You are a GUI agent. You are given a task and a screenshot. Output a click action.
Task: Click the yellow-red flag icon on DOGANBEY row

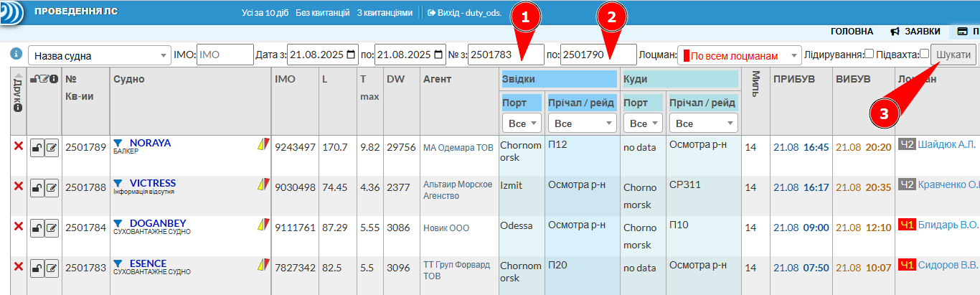tap(264, 225)
